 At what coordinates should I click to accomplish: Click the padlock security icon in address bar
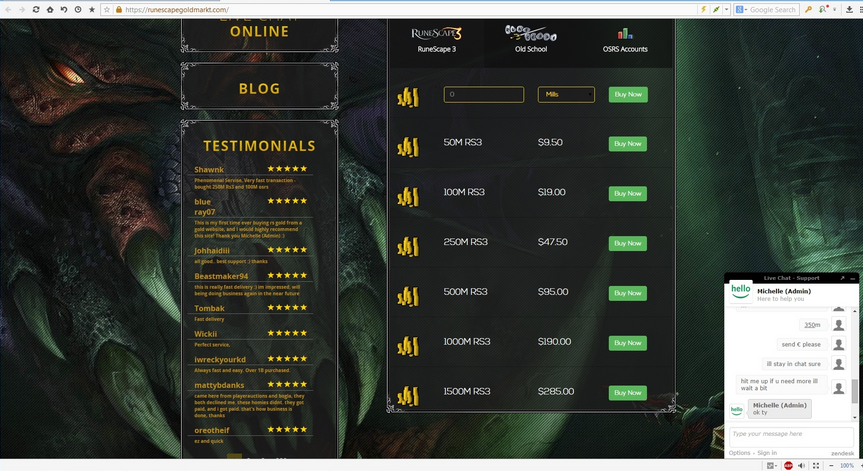click(x=118, y=9)
